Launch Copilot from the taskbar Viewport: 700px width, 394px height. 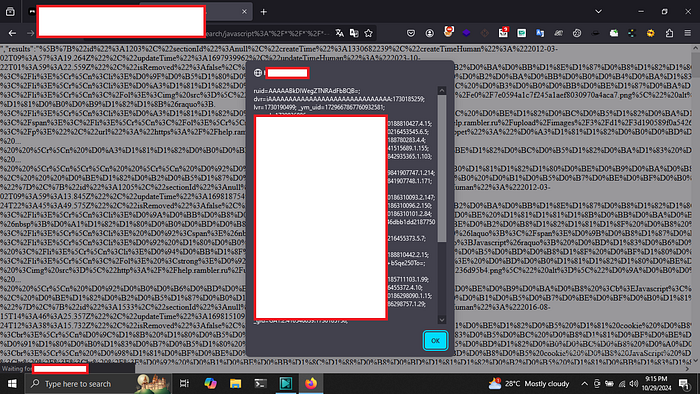click(210, 384)
